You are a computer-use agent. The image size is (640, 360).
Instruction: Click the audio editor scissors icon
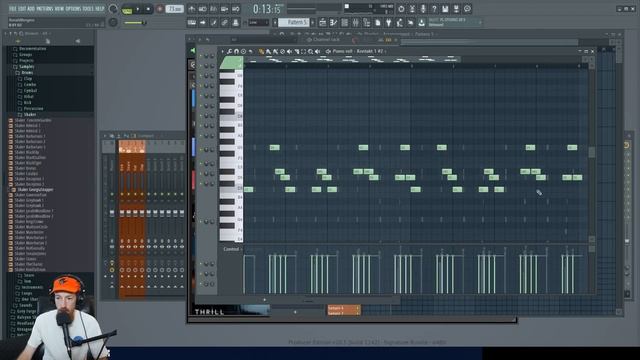(x=412, y=9)
